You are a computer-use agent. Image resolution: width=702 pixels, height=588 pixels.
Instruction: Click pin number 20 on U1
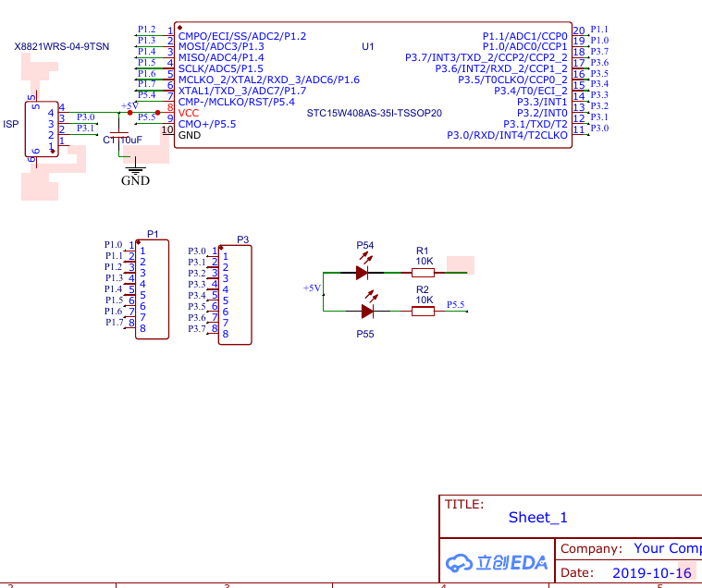point(579,31)
